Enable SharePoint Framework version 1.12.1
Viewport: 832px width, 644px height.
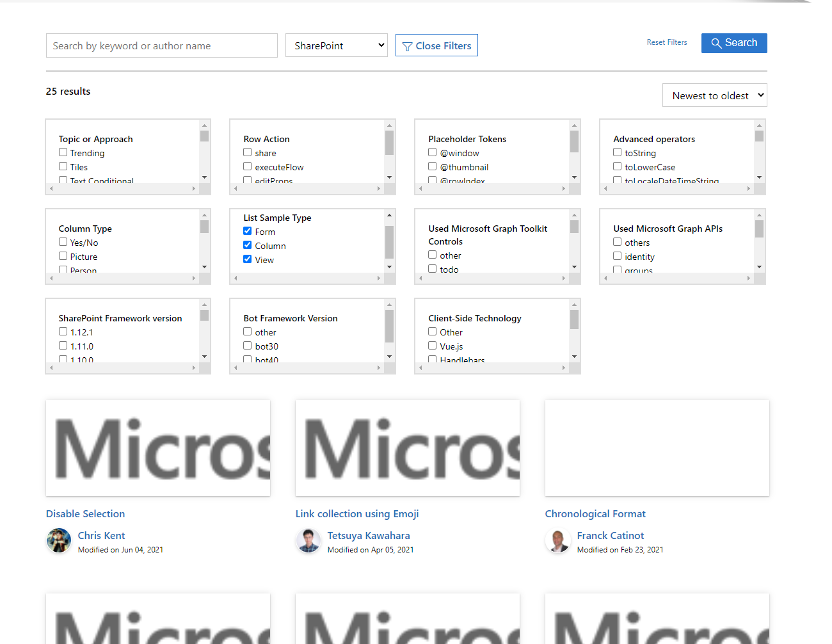point(63,331)
